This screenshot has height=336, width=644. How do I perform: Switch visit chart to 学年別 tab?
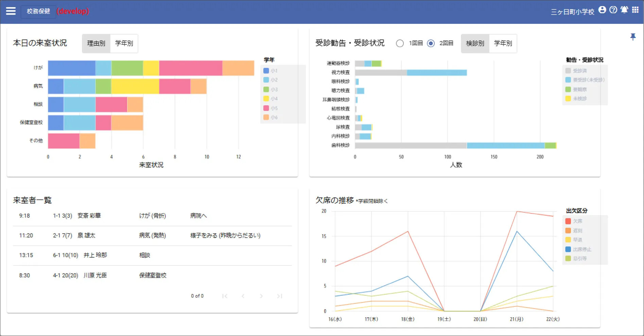coord(124,43)
